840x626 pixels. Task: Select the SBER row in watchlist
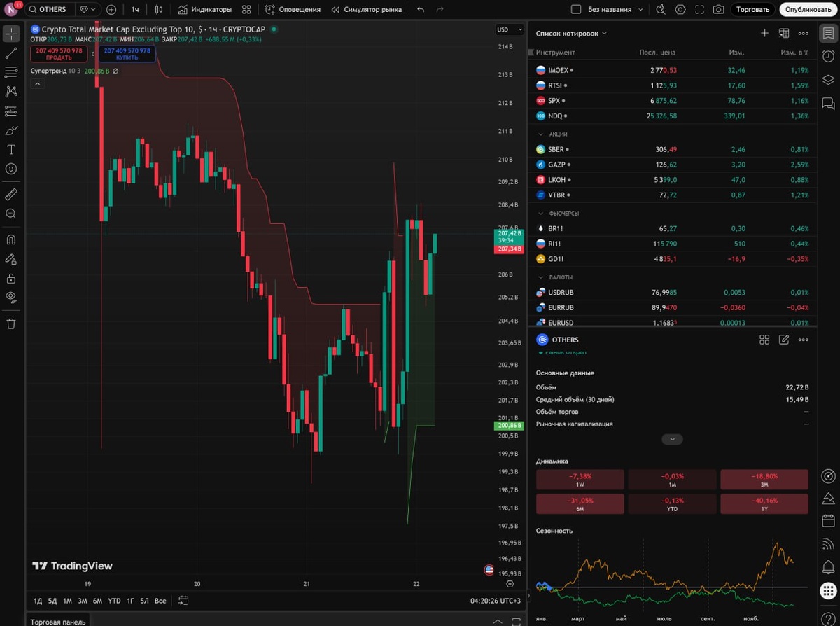pyautogui.click(x=672, y=149)
